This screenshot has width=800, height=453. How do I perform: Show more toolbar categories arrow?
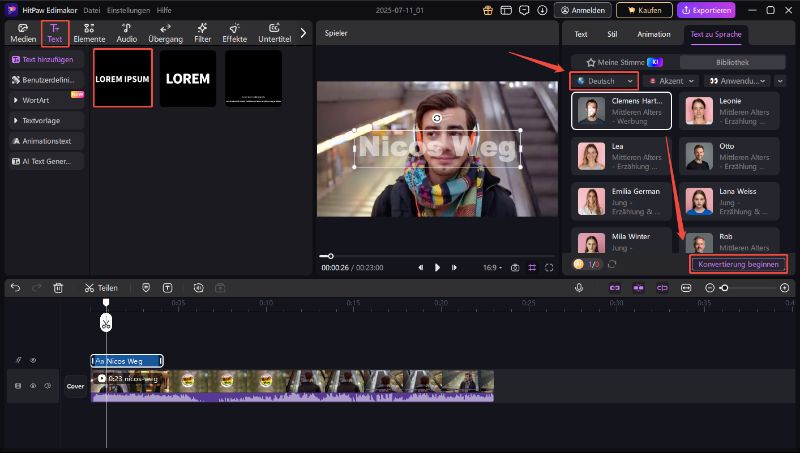click(303, 33)
